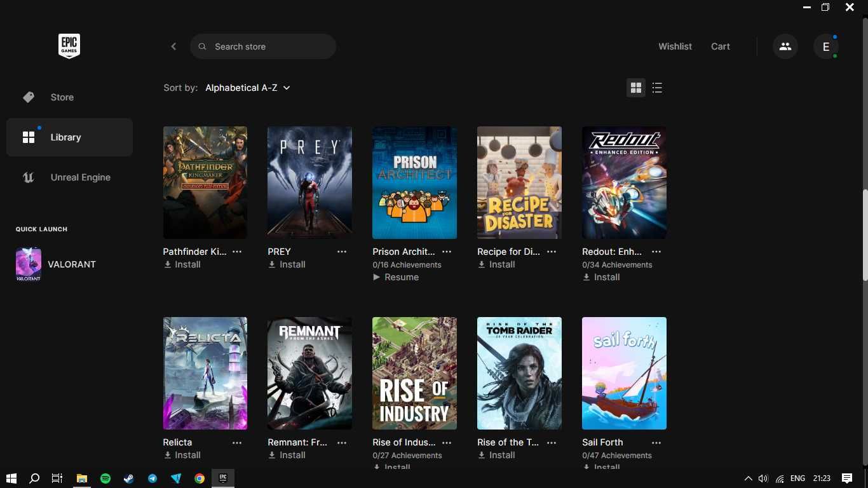This screenshot has height=488, width=868.
Task: Install Rise of the Tomb Raider
Action: coord(496,455)
